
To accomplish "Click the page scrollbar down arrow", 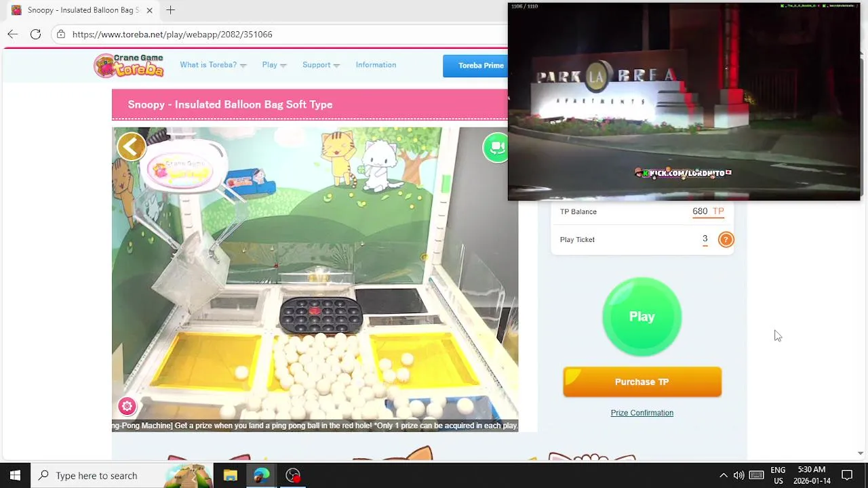I will 861,453.
